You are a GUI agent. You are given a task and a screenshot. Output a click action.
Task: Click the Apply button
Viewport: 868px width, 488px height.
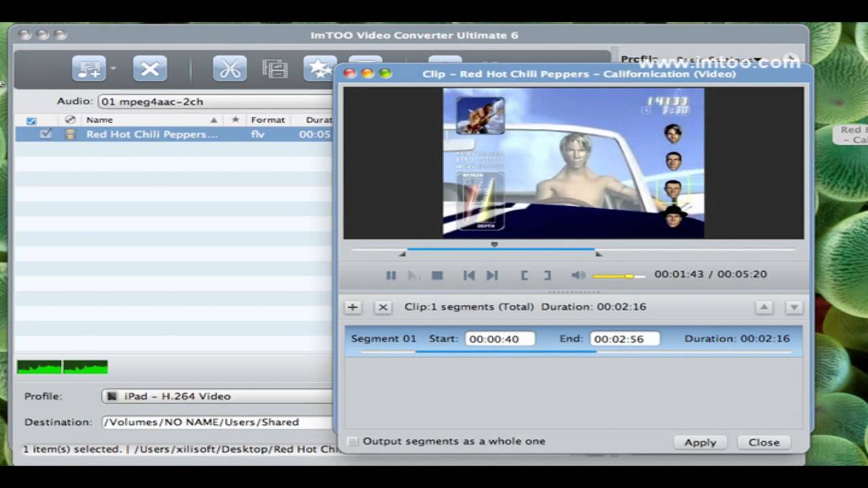point(700,442)
